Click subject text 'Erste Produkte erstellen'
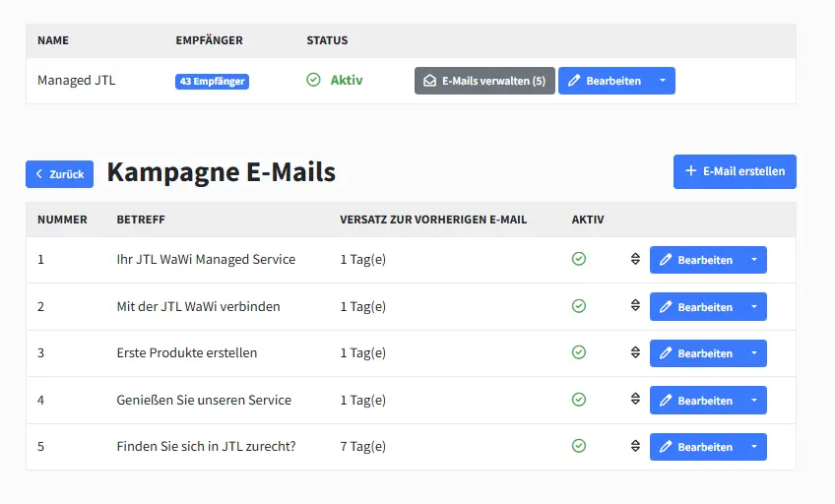This screenshot has height=504, width=835. 187,352
